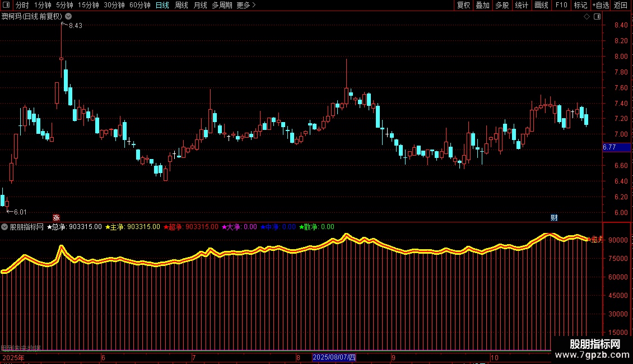This screenshot has height=364, width=633.
Task: Switch to the 30分钟 period
Action: click(114, 5)
